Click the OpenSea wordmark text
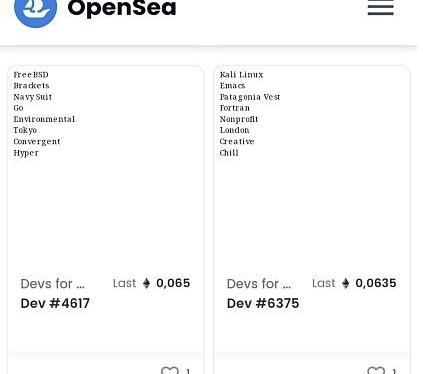Image resolution: width=423 pixels, height=374 pixels. tap(122, 8)
